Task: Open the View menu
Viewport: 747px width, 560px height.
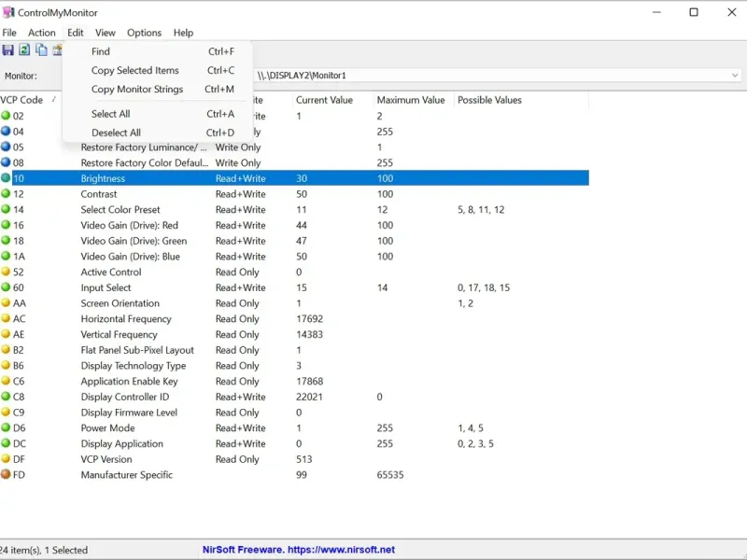Action: click(x=106, y=33)
